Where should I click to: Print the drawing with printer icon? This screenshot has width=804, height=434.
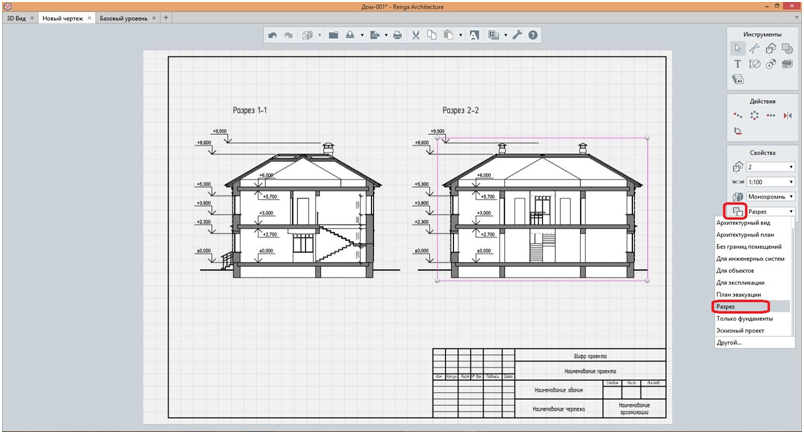[x=397, y=35]
